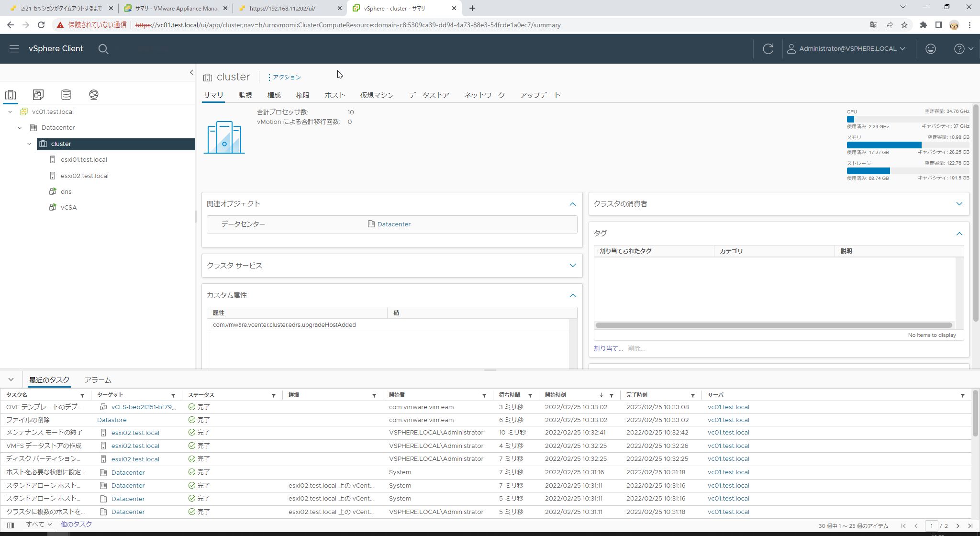Open the vSphere Client hamburger menu
Image resolution: width=980 pixels, height=536 pixels.
(x=14, y=49)
